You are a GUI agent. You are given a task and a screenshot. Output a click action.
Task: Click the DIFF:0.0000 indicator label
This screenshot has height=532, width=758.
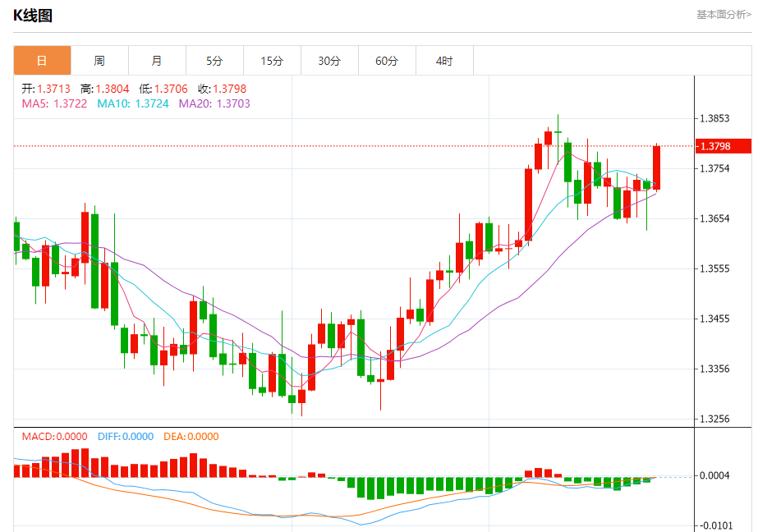tap(126, 436)
